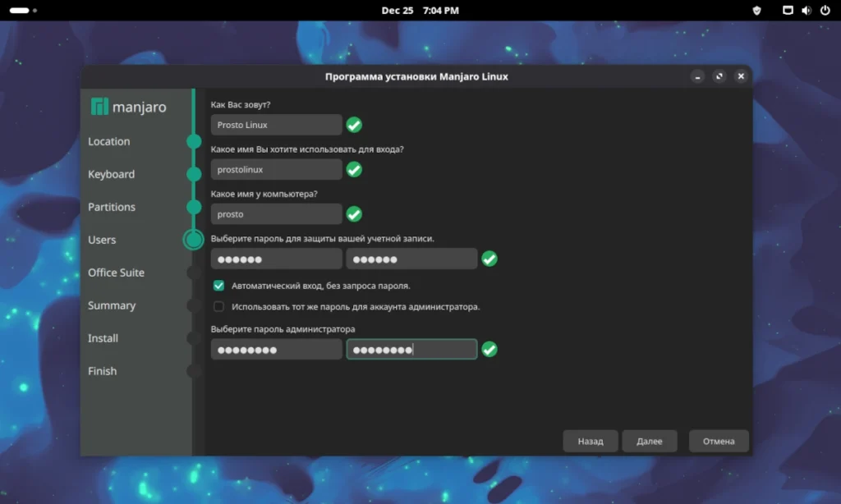Click the Manjaro logo icon in sidebar
841x504 pixels.
(99, 107)
